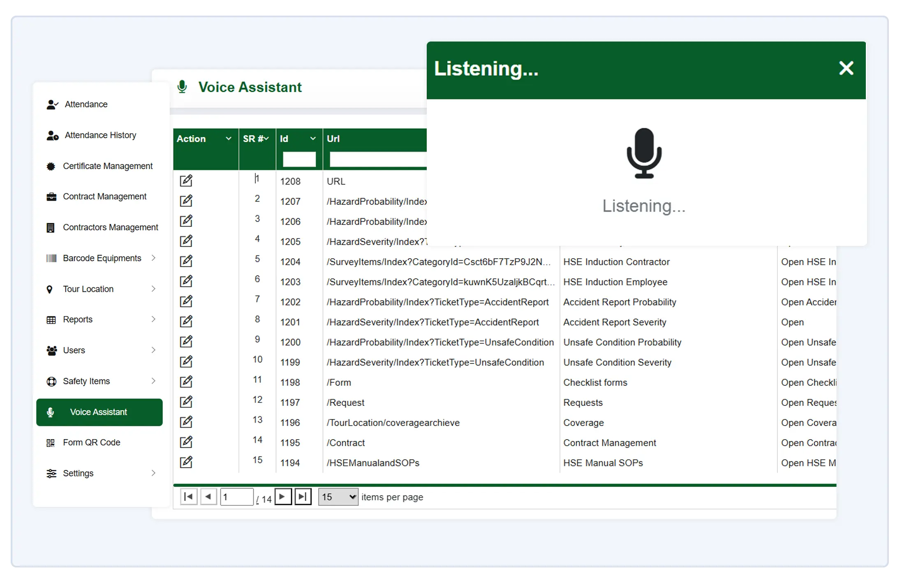Open Certificate Management from sidebar
The width and height of the screenshot is (902, 588).
point(107,166)
